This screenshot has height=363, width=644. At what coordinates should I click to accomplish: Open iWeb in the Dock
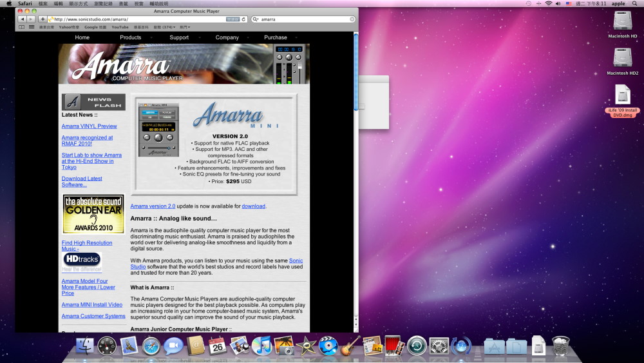372,346
